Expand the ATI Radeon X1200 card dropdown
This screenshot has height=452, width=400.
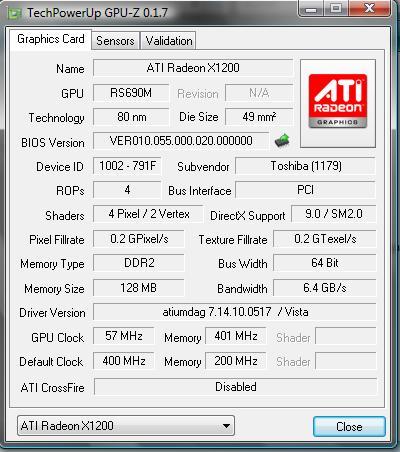click(x=126, y=426)
